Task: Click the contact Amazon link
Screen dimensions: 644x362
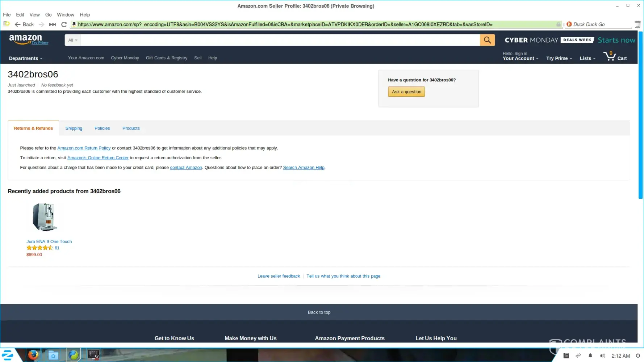Action: 186,168
